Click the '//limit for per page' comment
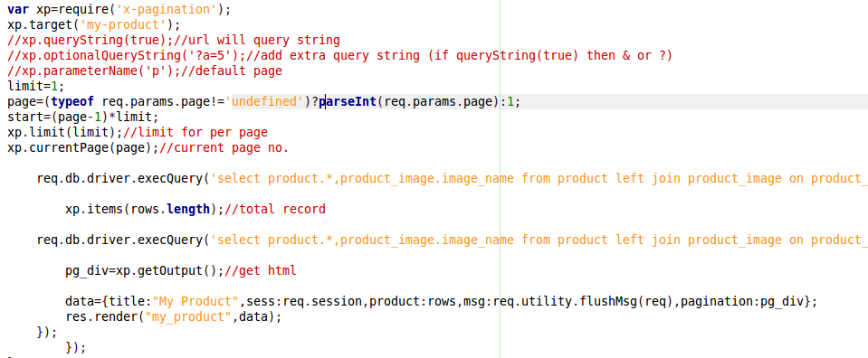 pyautogui.click(x=196, y=133)
